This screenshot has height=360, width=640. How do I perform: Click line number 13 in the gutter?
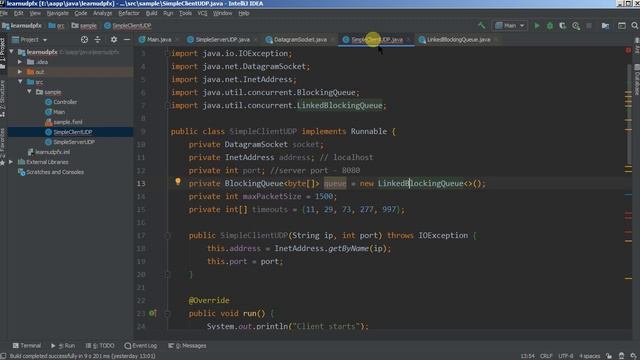[141, 183]
